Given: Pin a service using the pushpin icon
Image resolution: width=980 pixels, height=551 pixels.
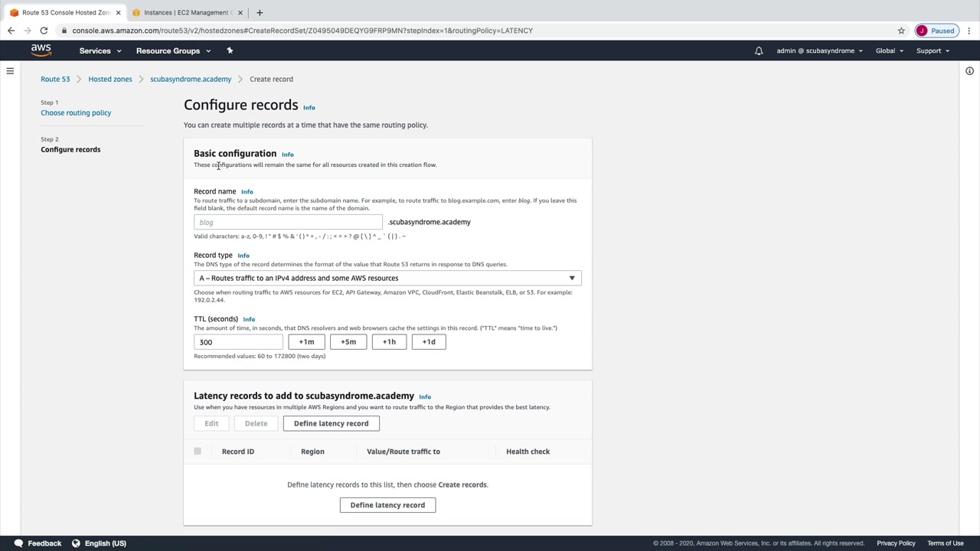Looking at the screenshot, I should tap(230, 51).
